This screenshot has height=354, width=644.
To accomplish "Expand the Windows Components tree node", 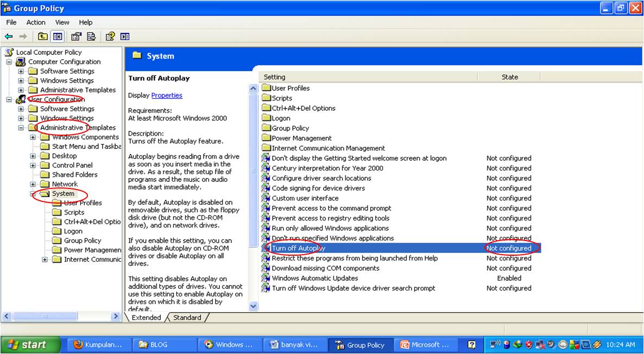I will [x=33, y=137].
